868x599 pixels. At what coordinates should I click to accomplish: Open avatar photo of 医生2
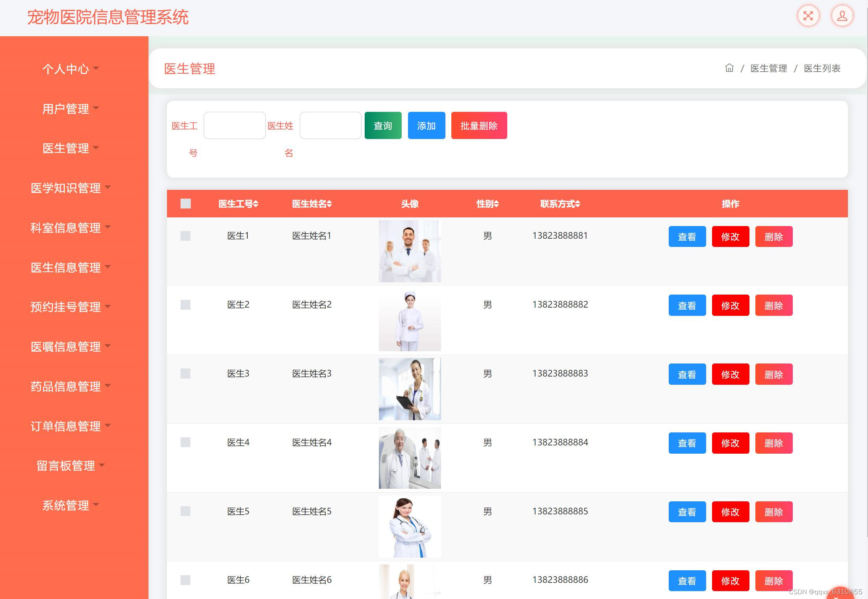pos(410,320)
